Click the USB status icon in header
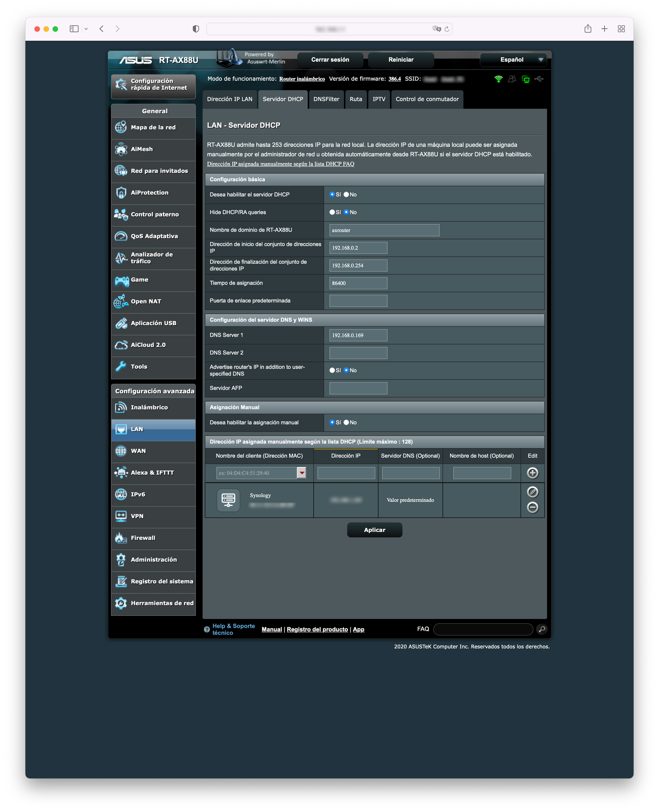 click(x=539, y=79)
